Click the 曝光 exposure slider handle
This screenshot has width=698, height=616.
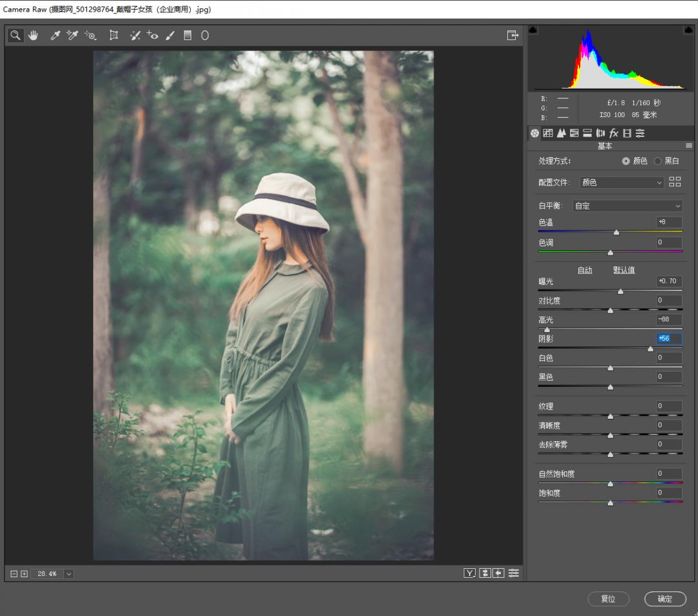click(620, 292)
